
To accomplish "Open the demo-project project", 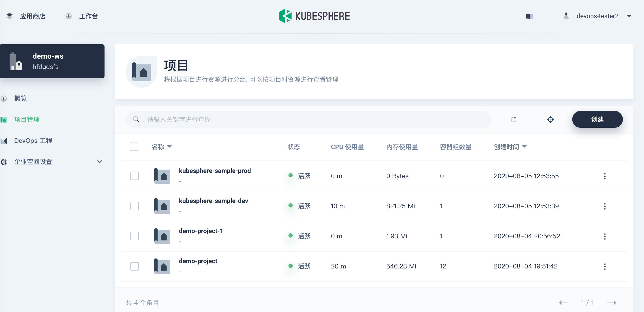I will [x=198, y=261].
